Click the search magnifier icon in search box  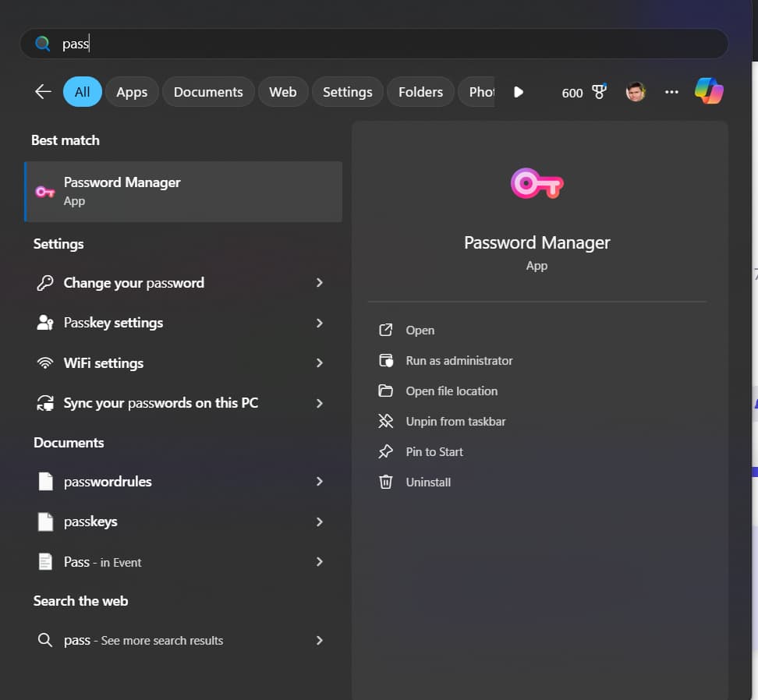[43, 44]
